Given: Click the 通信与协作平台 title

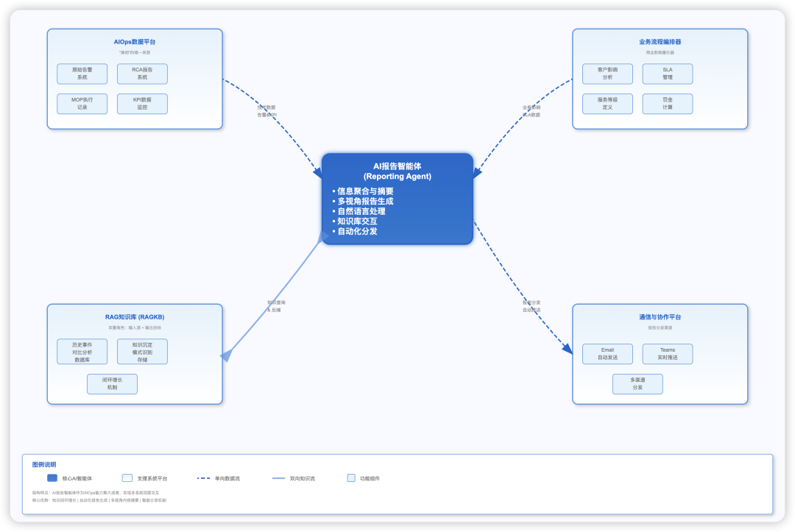Looking at the screenshot, I should (x=660, y=317).
